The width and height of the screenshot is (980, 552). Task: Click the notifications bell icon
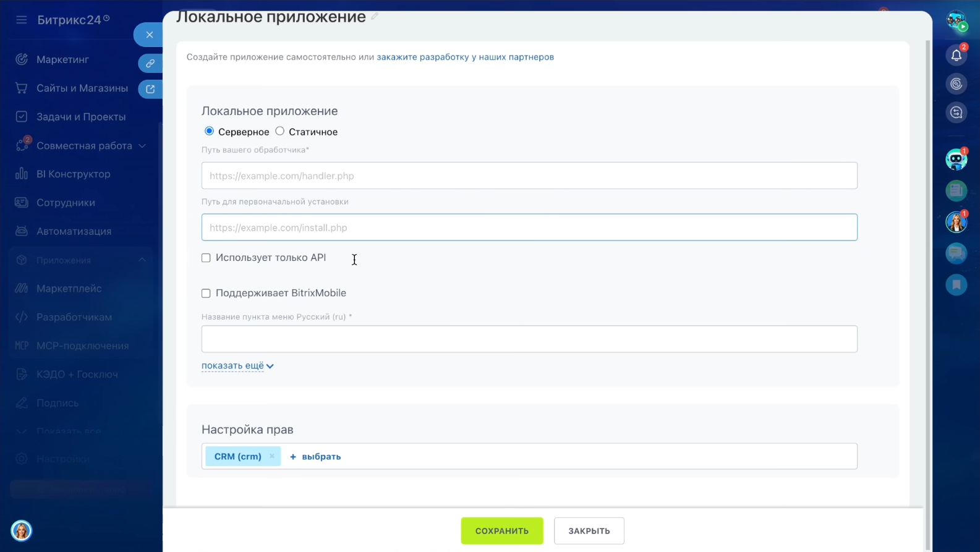pos(956,56)
